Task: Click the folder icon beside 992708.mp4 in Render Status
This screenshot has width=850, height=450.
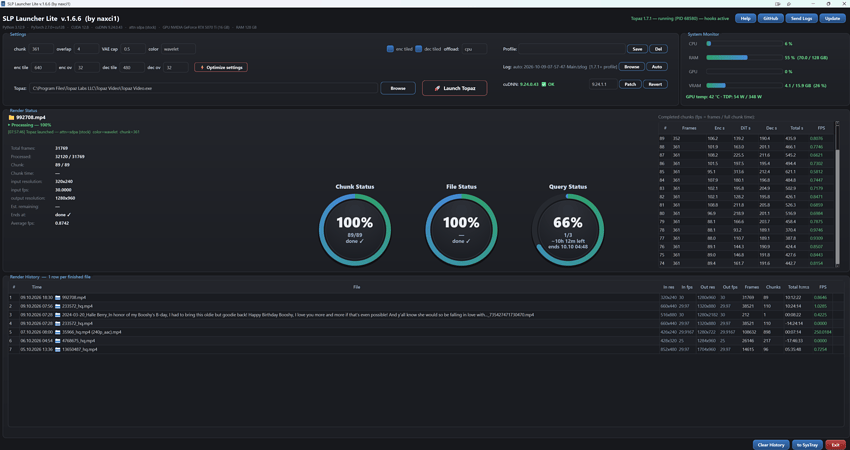Action: coord(11,117)
